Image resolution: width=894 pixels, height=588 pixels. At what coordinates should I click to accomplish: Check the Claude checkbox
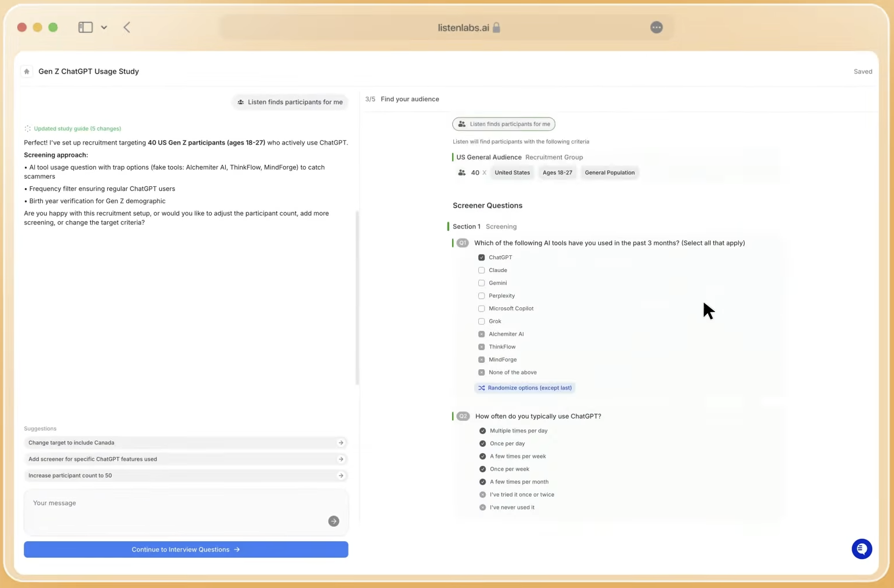[x=481, y=270]
